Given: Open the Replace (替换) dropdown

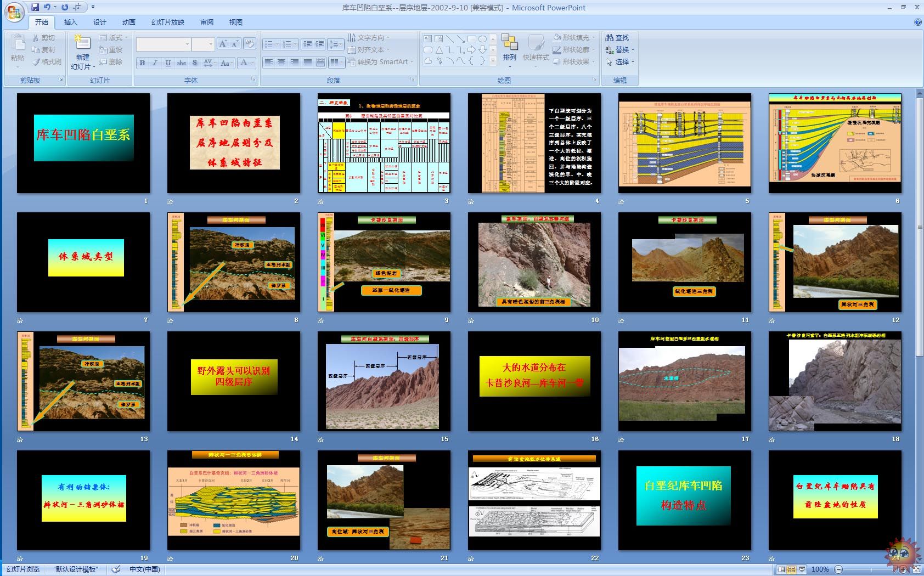Looking at the screenshot, I should [x=620, y=50].
